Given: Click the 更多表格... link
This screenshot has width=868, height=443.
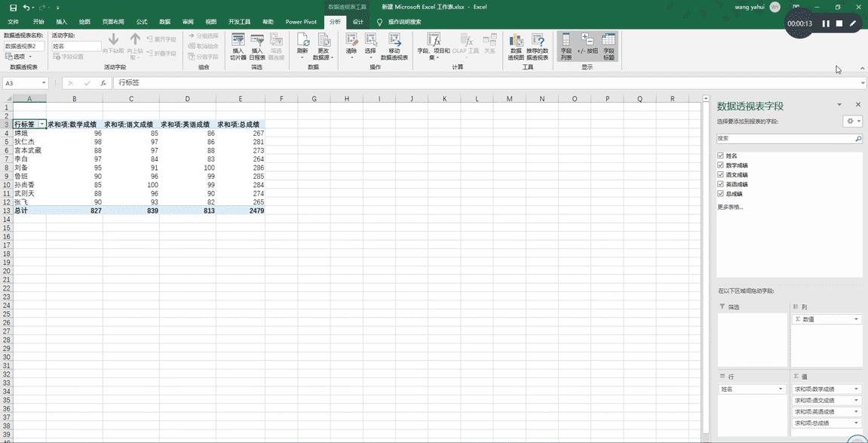Looking at the screenshot, I should 730,207.
